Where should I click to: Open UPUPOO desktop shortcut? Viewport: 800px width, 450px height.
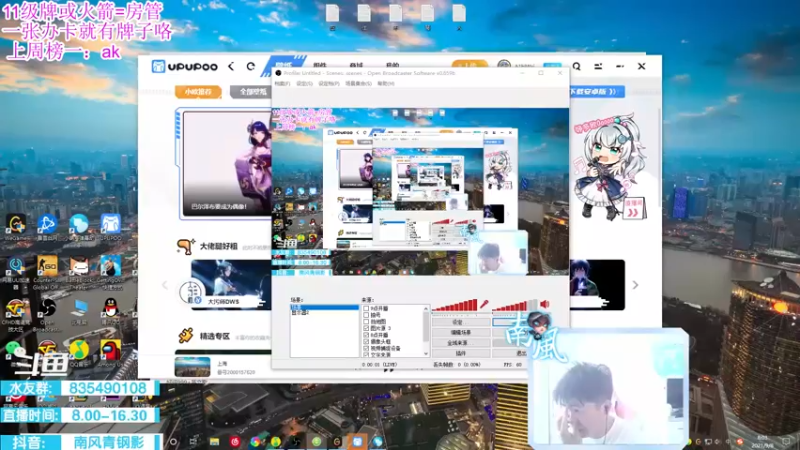click(110, 224)
